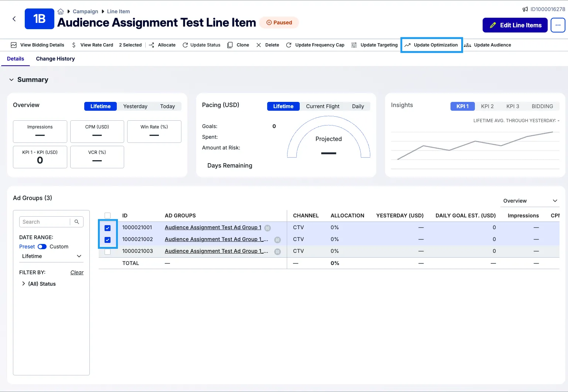Viewport: 568px width, 392px height.
Task: Click the ad groups Search field
Action: (x=44, y=222)
